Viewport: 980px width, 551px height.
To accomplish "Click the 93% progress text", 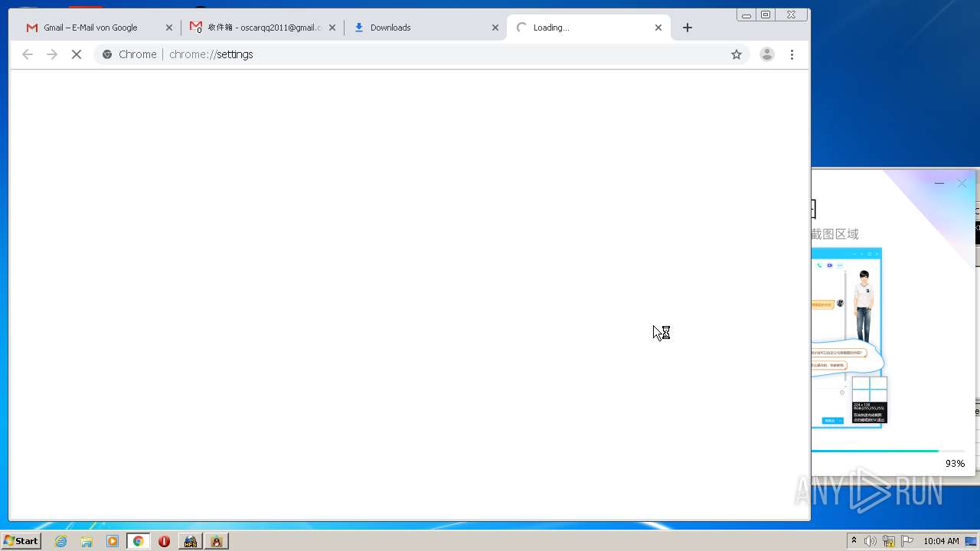I will click(x=955, y=463).
